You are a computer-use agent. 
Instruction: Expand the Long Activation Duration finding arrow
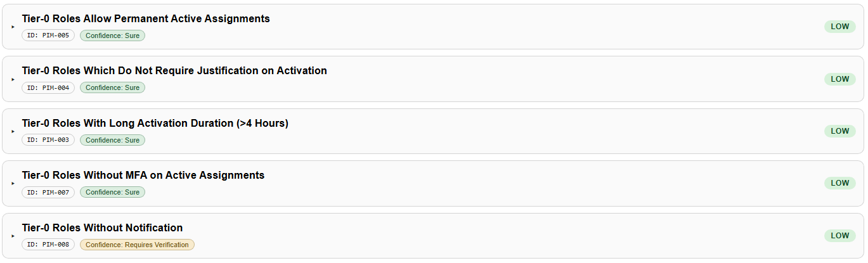click(x=13, y=131)
